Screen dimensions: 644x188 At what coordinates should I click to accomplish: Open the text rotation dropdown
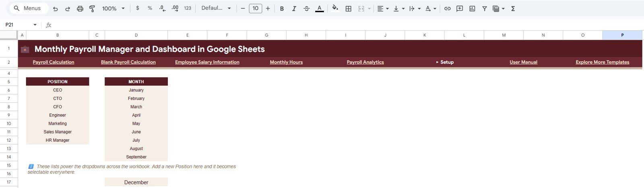click(x=431, y=8)
